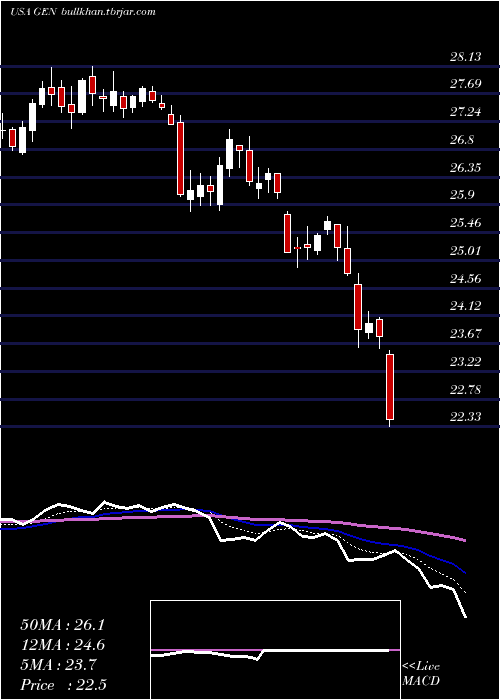Click the Price : 22.5 readout
Screen dimensions: 500x700
pyautogui.click(x=63, y=685)
